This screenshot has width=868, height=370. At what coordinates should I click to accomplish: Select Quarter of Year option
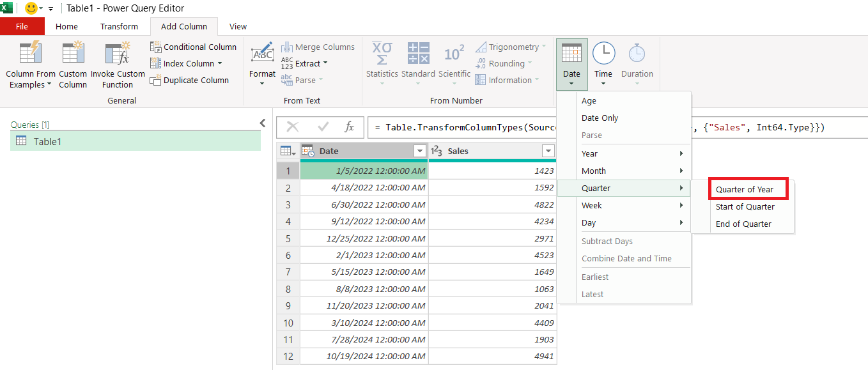point(748,189)
